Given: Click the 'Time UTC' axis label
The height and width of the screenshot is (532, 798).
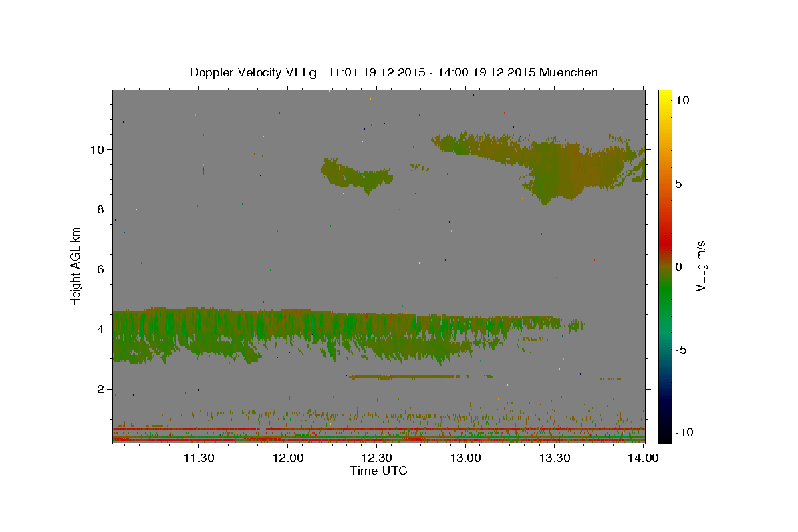Looking at the screenshot, I should 378,471.
